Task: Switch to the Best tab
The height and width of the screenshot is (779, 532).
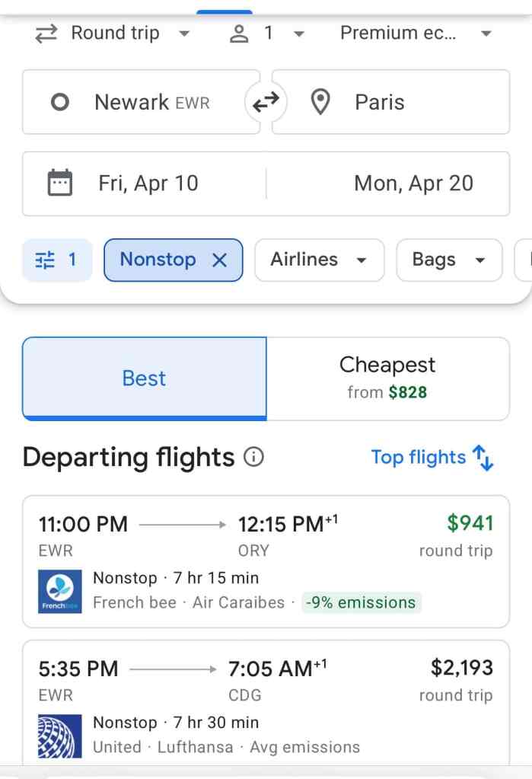Action: (145, 378)
